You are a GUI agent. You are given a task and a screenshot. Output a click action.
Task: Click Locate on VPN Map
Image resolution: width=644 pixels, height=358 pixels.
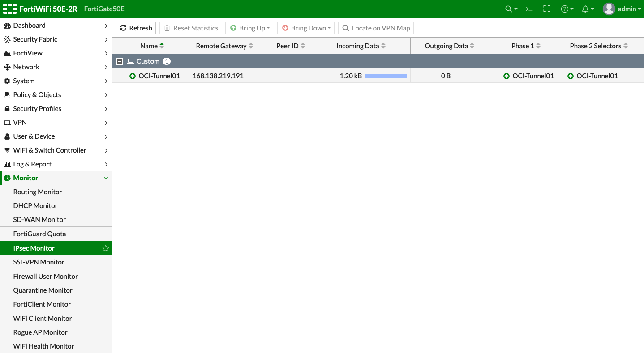376,28
